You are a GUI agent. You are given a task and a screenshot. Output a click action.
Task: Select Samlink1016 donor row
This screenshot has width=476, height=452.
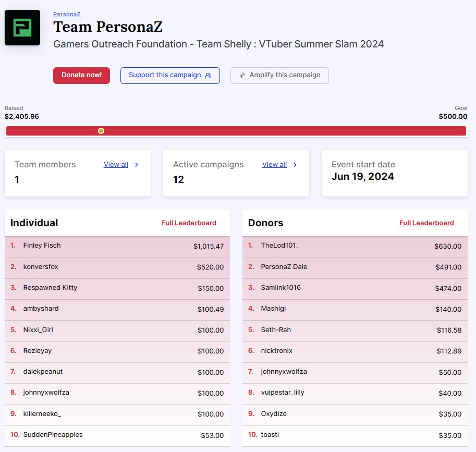(x=355, y=289)
